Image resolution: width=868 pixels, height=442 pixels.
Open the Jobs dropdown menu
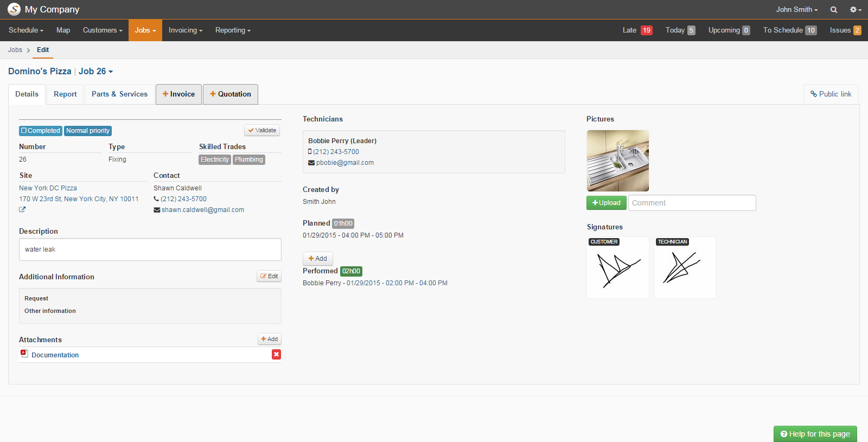(x=145, y=30)
